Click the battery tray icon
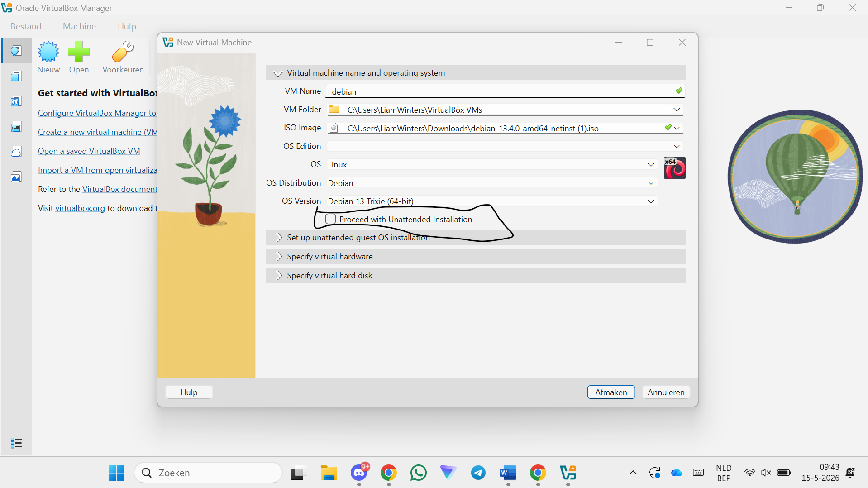Image resolution: width=868 pixels, height=488 pixels. (x=783, y=473)
